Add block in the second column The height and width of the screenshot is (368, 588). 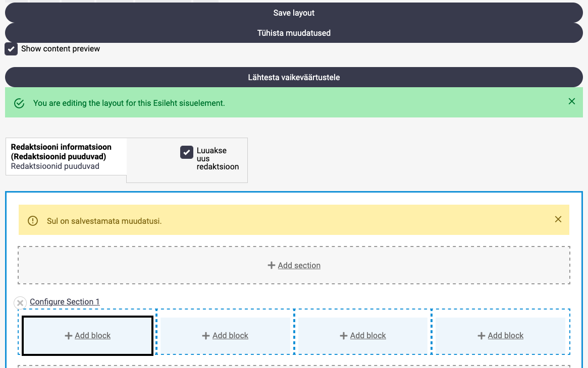pos(230,336)
